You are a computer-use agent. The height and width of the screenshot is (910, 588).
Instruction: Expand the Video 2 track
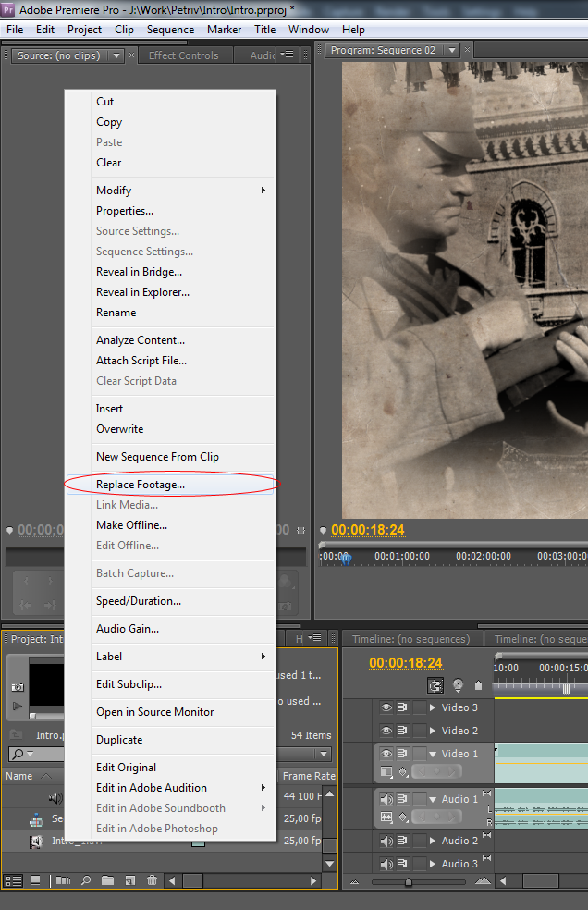coord(433,731)
